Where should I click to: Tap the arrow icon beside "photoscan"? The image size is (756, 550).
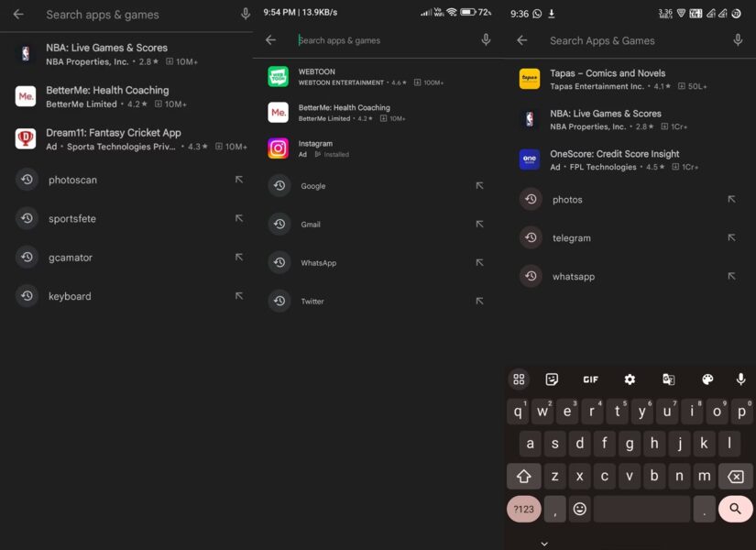[x=238, y=180]
